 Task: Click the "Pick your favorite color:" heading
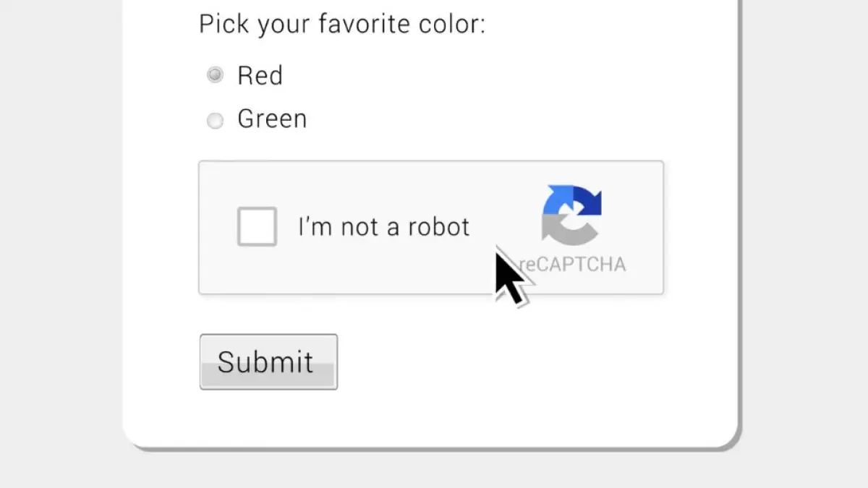tap(342, 25)
